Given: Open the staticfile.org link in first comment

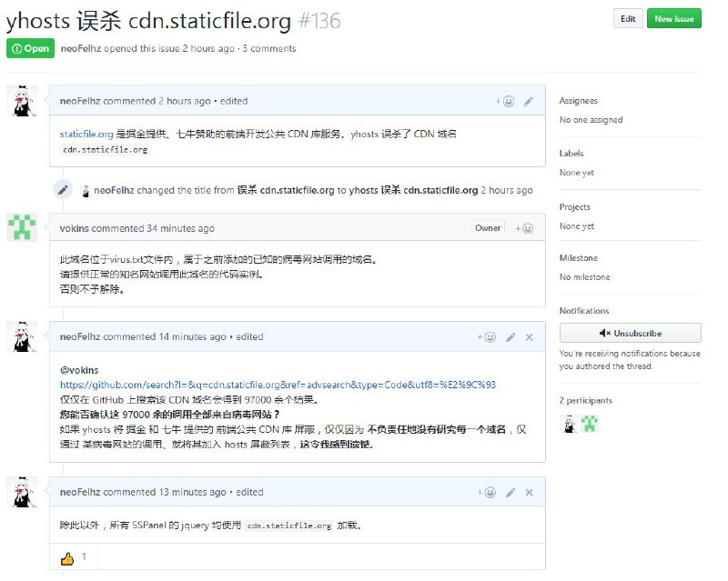Looking at the screenshot, I should click(x=86, y=135).
